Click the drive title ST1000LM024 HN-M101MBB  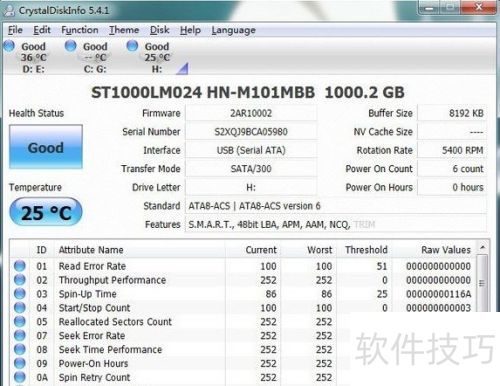point(203,92)
